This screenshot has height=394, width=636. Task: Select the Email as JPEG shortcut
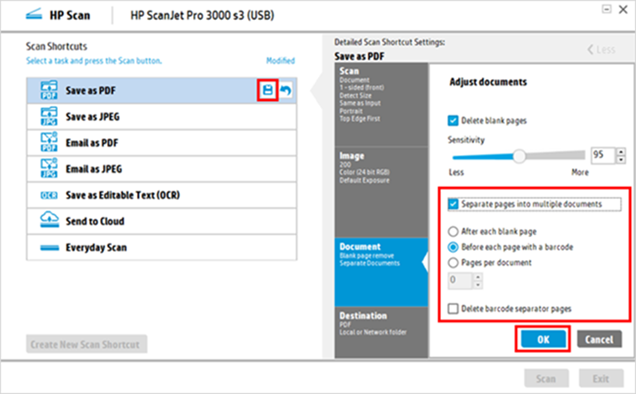click(161, 169)
